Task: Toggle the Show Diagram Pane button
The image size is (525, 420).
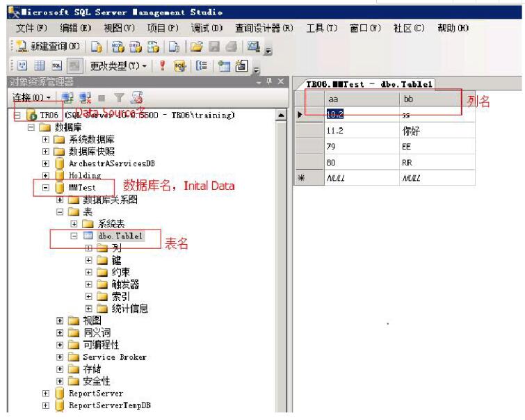Action: coord(22,65)
